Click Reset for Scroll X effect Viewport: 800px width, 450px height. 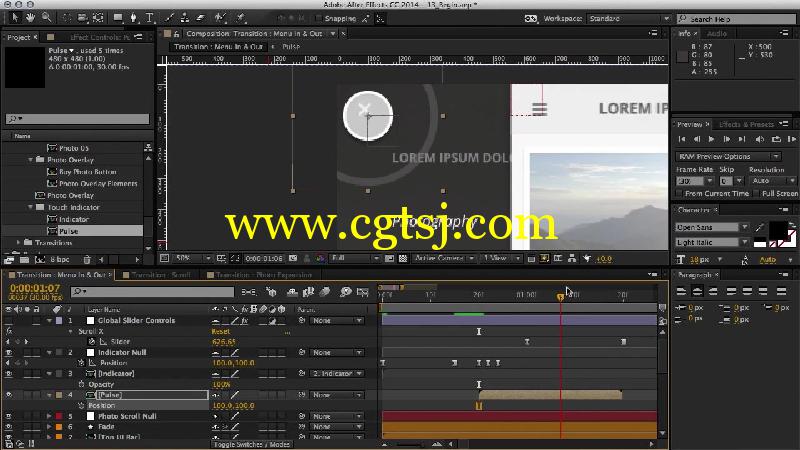click(220, 332)
